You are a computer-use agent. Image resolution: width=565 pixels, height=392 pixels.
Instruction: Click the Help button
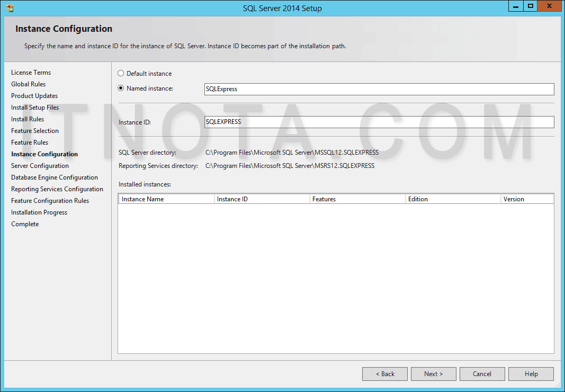(x=531, y=373)
